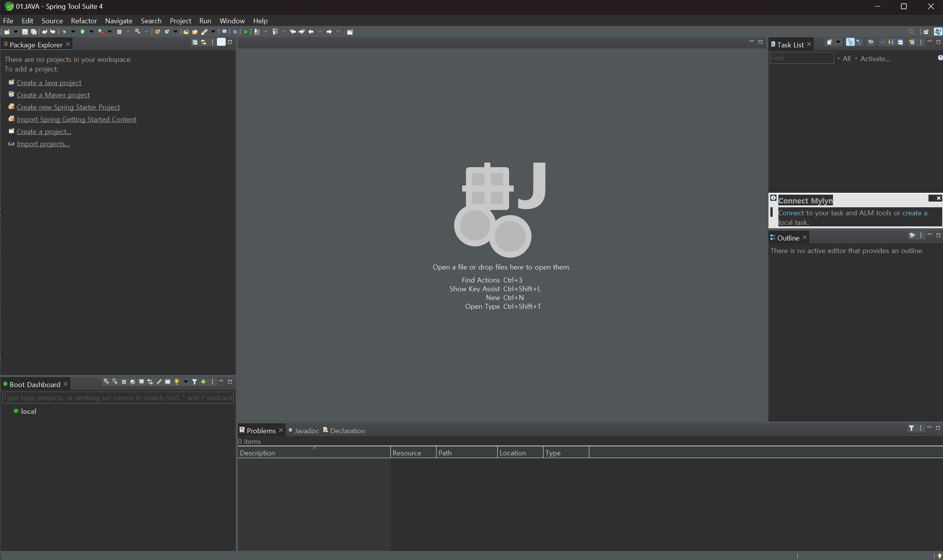943x560 pixels.
Task: Click the New Java Class icon
Action: tap(167, 32)
